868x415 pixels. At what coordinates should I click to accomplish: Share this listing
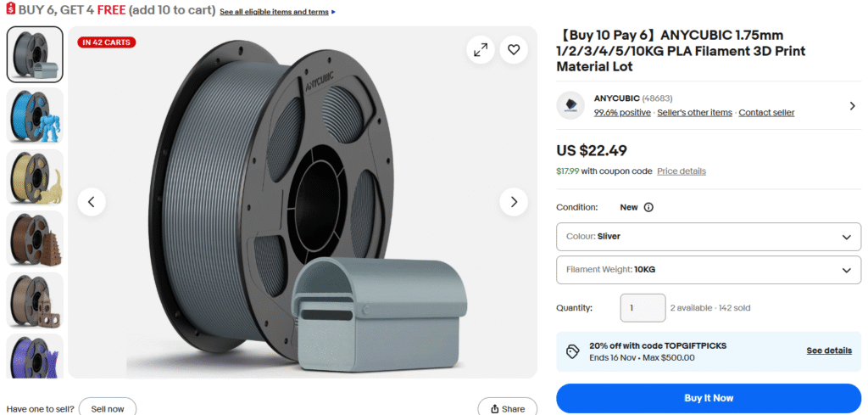507,408
